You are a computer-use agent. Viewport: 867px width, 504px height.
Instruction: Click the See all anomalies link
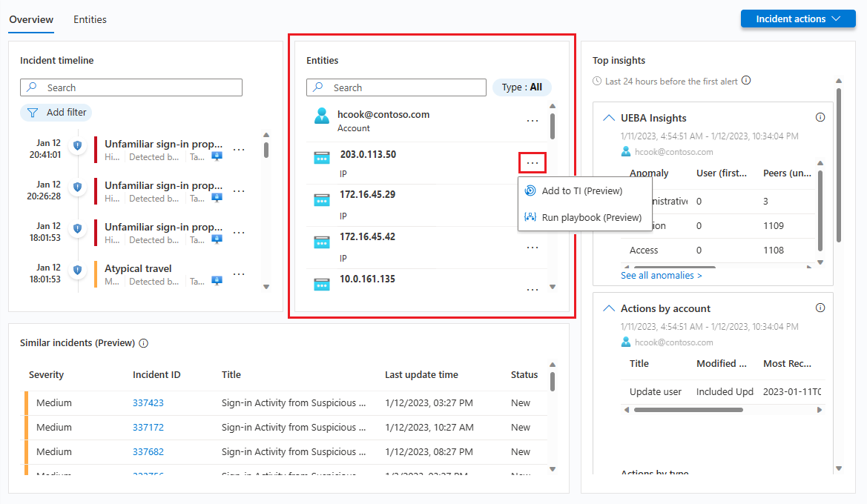661,275
